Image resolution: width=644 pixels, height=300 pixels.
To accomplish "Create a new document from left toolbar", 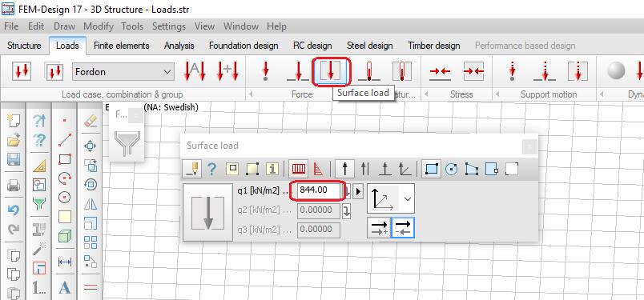I will [14, 120].
